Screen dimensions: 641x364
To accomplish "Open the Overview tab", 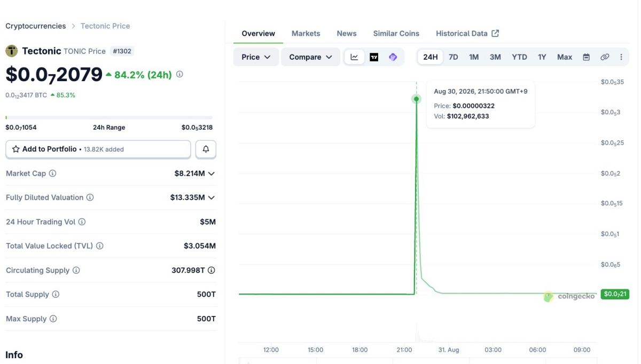I will pos(259,33).
